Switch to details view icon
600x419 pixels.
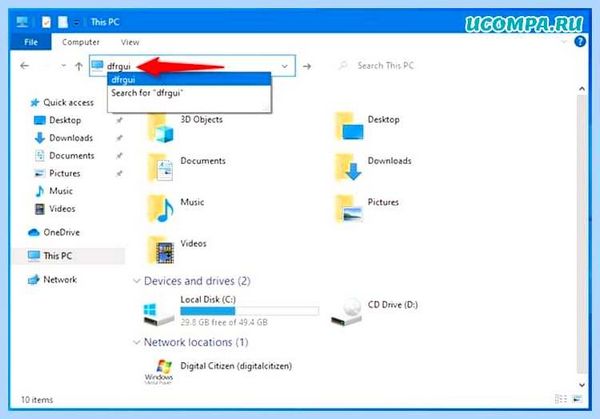(561, 399)
